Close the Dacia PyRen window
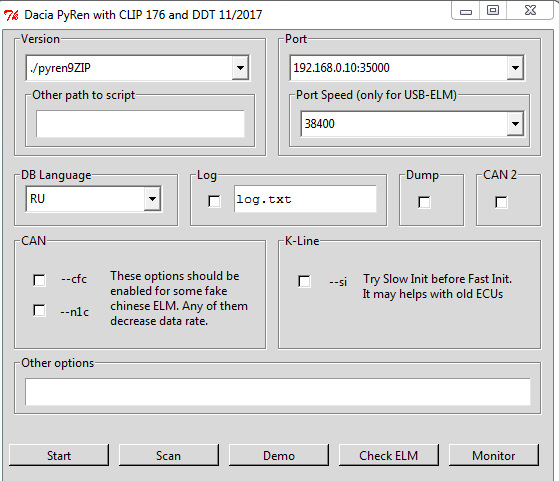The image size is (559, 481). pos(530,10)
